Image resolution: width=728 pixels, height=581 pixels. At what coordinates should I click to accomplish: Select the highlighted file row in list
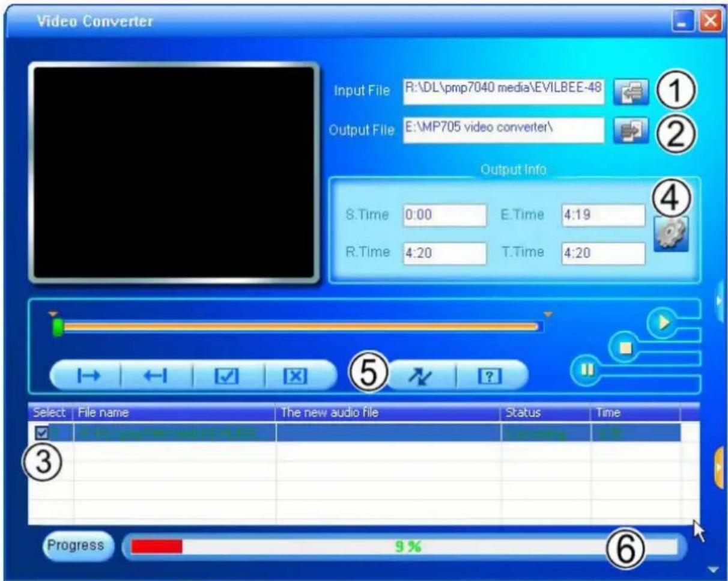coord(354,433)
